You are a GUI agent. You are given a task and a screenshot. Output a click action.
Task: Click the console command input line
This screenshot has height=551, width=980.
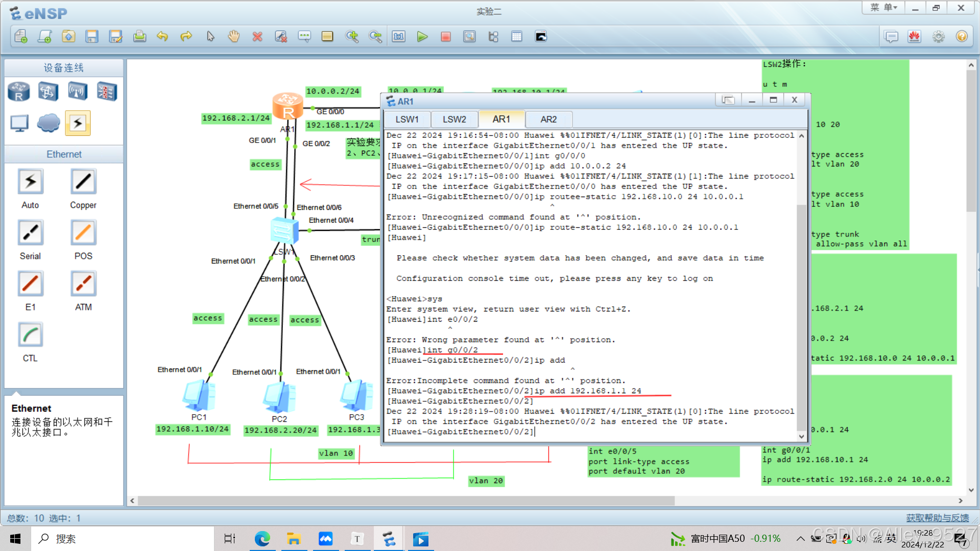pyautogui.click(x=591, y=432)
